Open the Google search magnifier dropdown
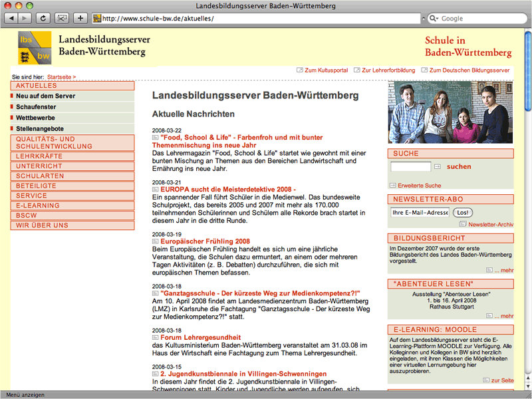 [x=435, y=19]
